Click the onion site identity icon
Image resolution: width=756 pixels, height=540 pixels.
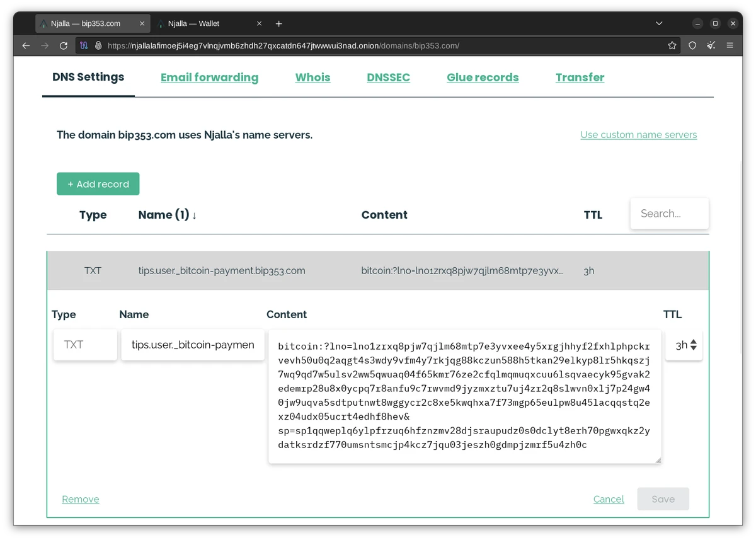[x=98, y=45]
